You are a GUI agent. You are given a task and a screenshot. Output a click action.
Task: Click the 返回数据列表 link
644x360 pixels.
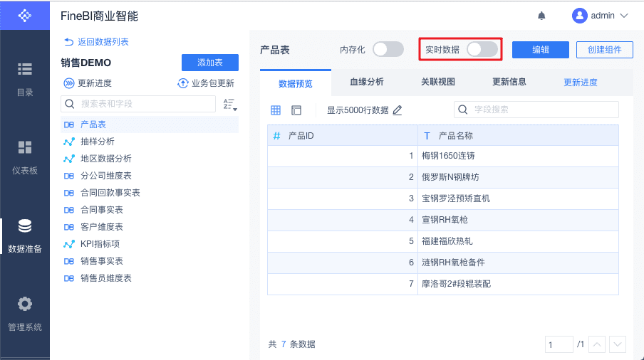tap(97, 42)
